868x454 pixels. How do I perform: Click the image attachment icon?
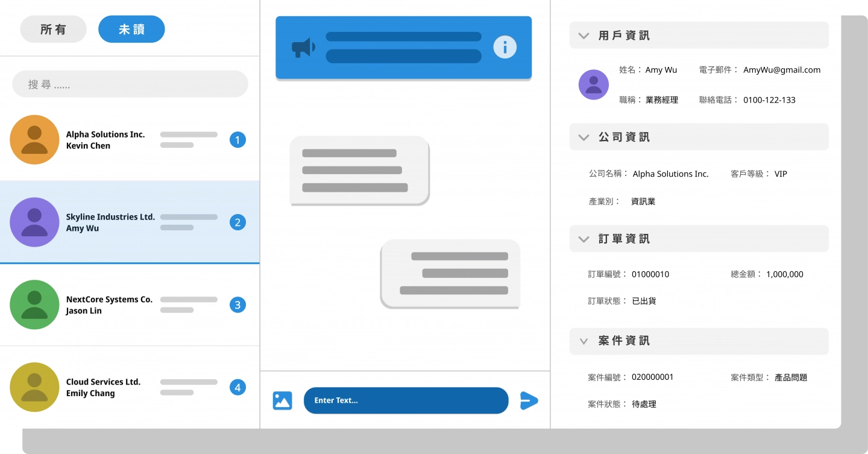coord(282,400)
